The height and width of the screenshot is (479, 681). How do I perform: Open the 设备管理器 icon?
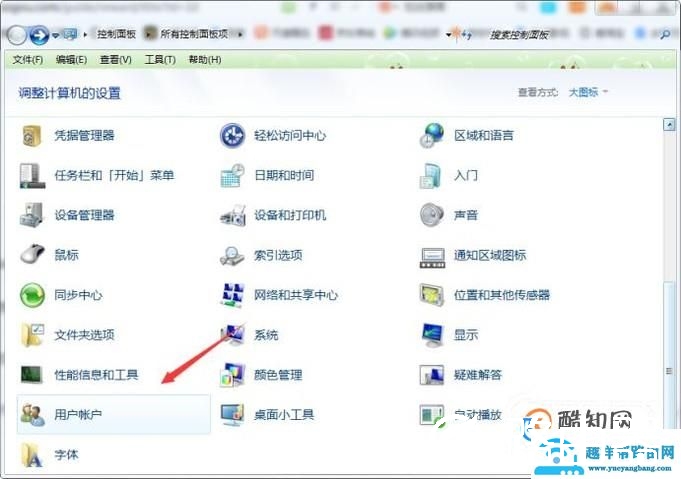pos(32,215)
